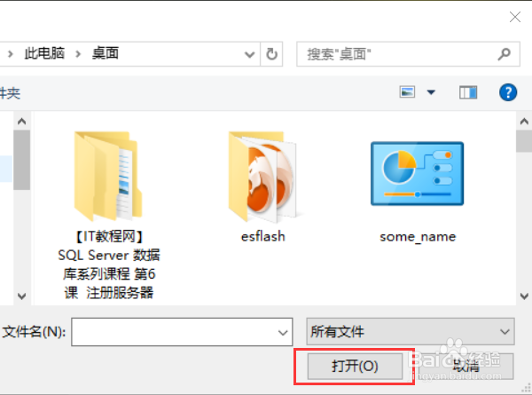Select the esflash folder

click(x=262, y=187)
